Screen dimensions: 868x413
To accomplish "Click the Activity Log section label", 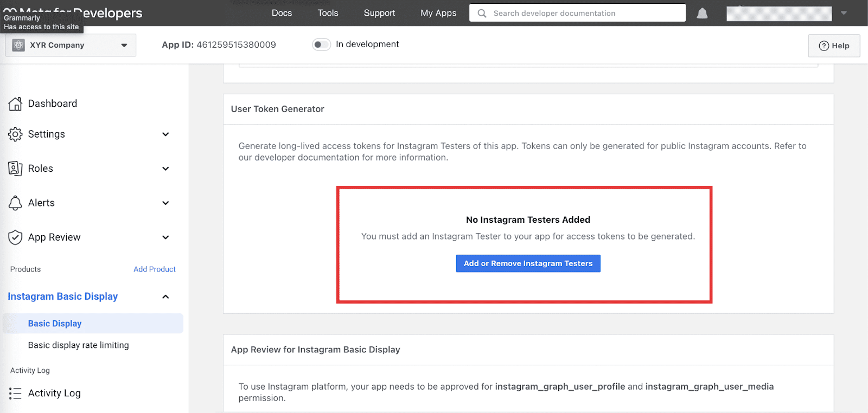I will point(30,371).
